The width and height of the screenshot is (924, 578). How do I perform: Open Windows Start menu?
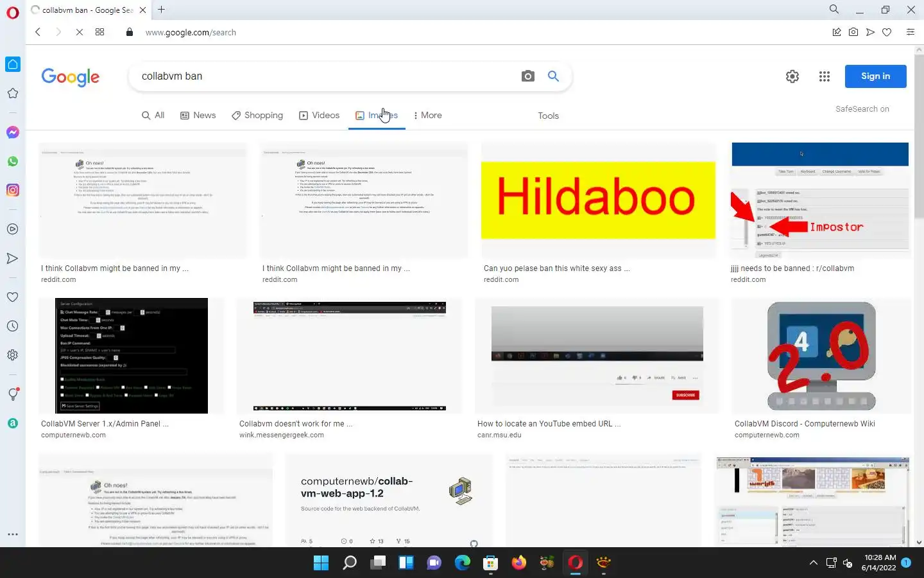tap(321, 563)
